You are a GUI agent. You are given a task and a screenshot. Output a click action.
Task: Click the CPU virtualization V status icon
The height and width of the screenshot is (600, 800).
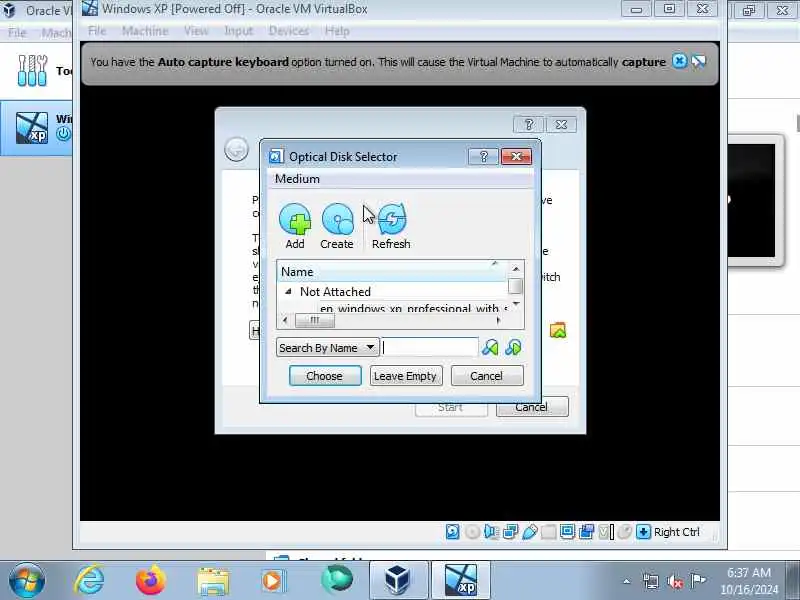[x=606, y=532]
